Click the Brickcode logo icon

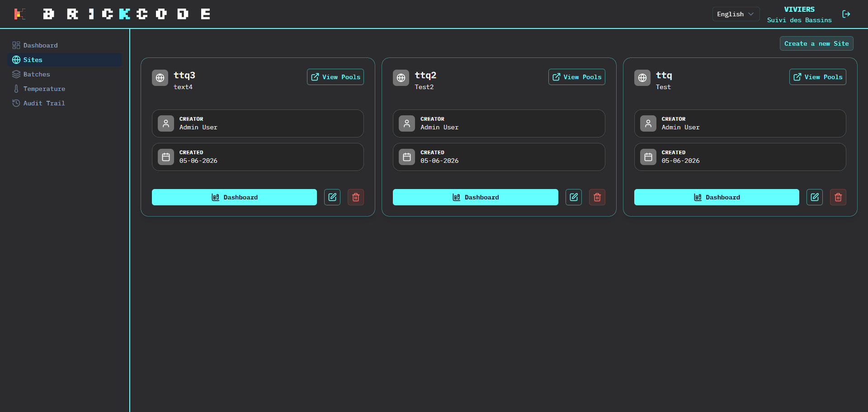19,14
